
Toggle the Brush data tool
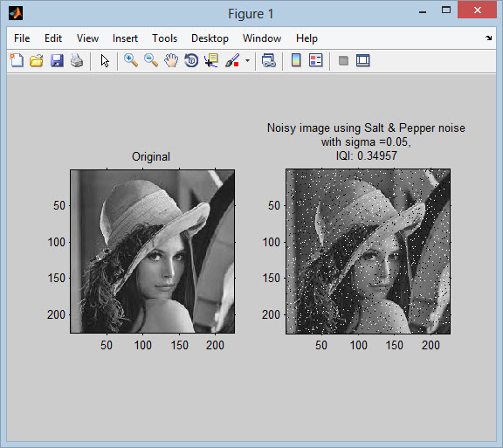232,60
